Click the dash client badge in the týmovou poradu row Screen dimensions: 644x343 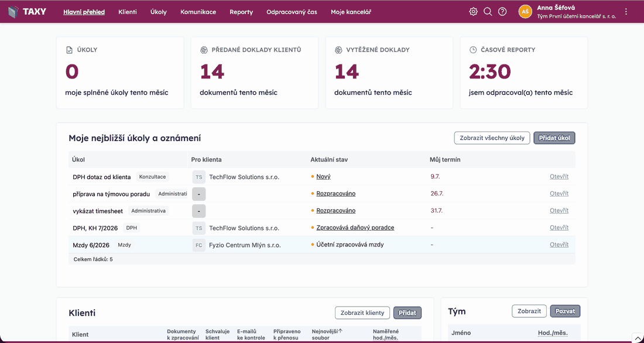(x=199, y=194)
